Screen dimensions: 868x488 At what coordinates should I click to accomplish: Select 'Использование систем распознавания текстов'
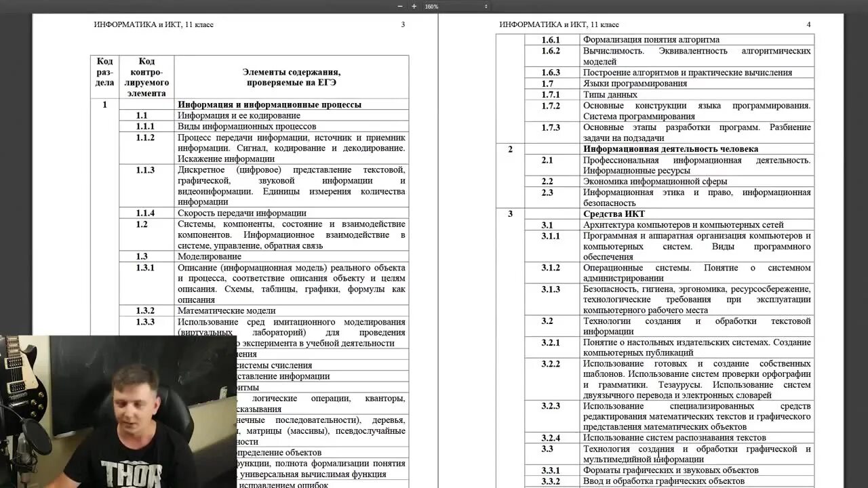click(x=675, y=438)
